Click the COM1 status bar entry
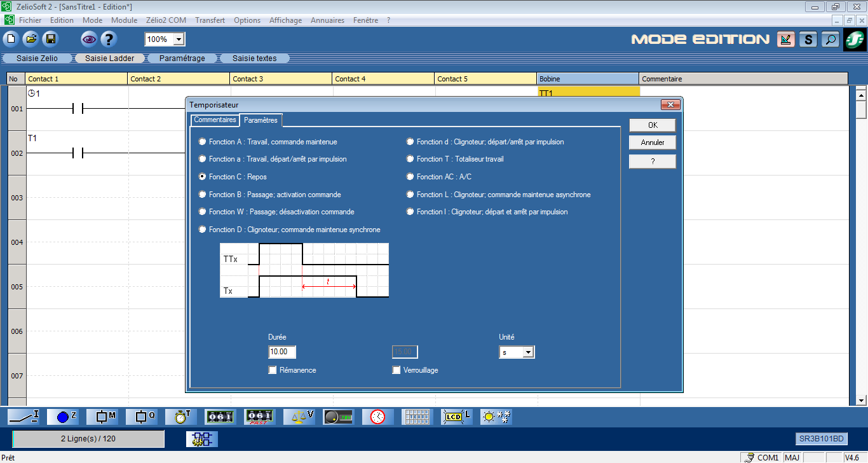868x463 pixels. [x=761, y=457]
